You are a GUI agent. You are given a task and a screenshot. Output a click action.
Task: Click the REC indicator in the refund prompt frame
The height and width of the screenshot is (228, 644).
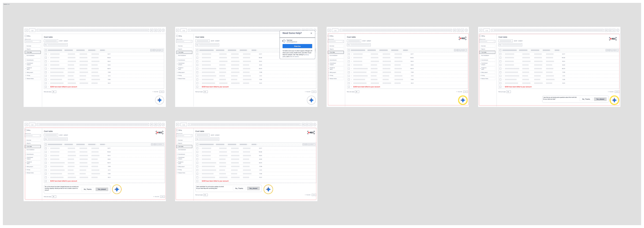[159, 132]
